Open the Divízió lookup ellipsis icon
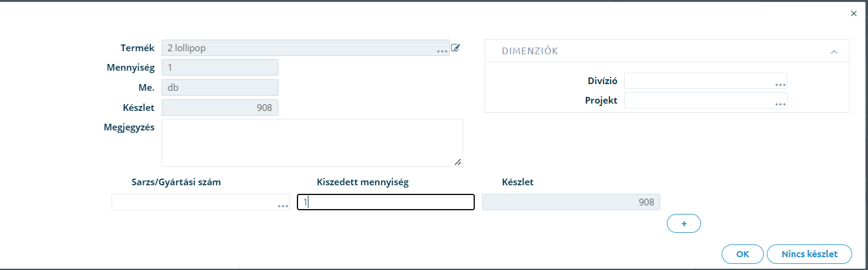This screenshot has height=270, width=868. (780, 84)
